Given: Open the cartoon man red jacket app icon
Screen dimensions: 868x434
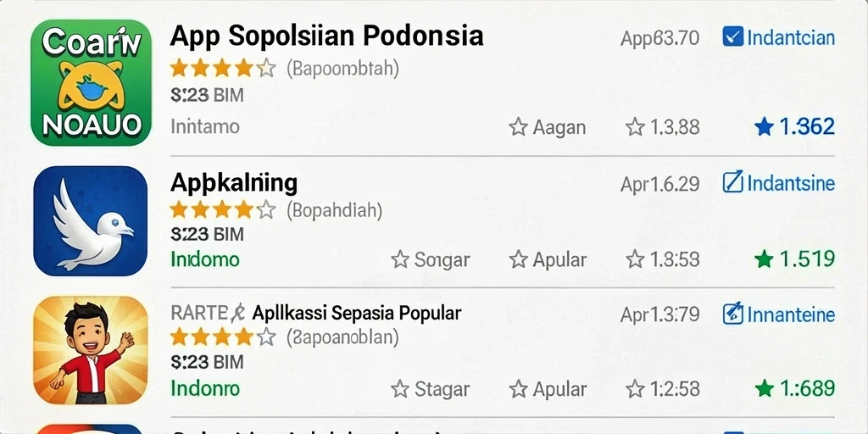Looking at the screenshot, I should click(91, 351).
